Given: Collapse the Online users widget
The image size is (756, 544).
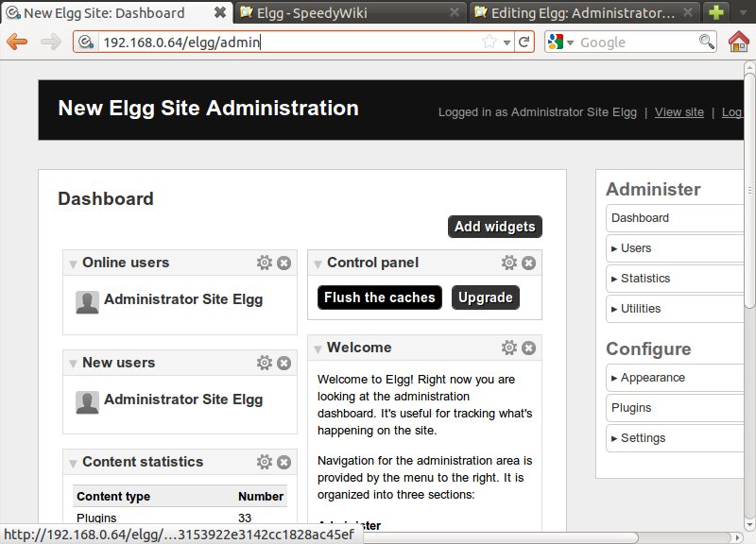Looking at the screenshot, I should point(74,264).
